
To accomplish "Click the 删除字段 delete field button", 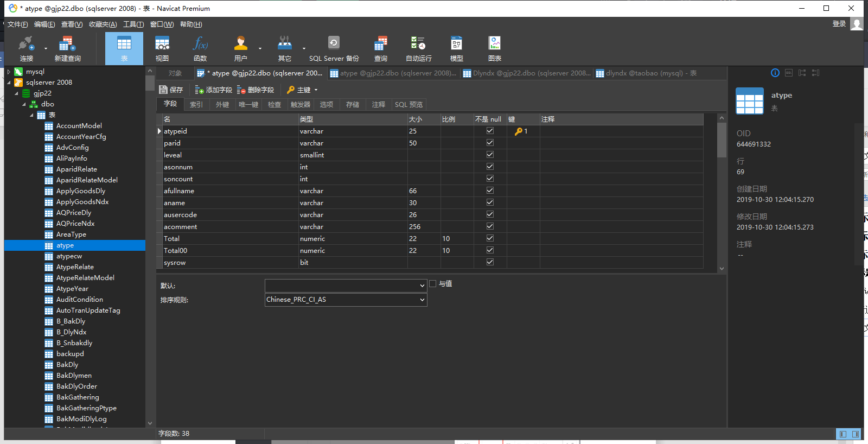I will 256,90.
